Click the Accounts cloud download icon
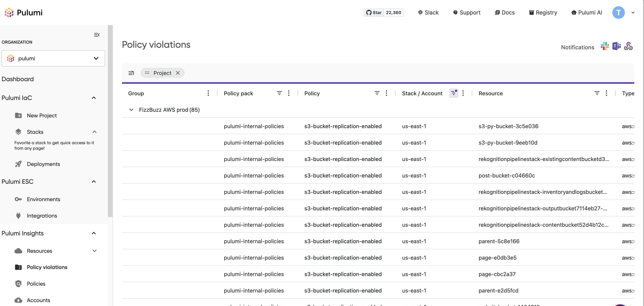Image resolution: width=644 pixels, height=306 pixels. (x=18, y=300)
